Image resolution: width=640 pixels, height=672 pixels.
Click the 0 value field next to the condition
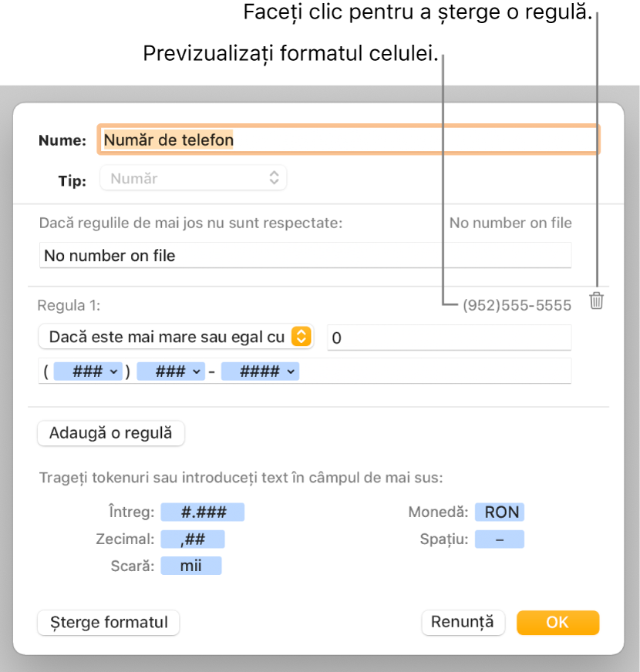coord(449,337)
